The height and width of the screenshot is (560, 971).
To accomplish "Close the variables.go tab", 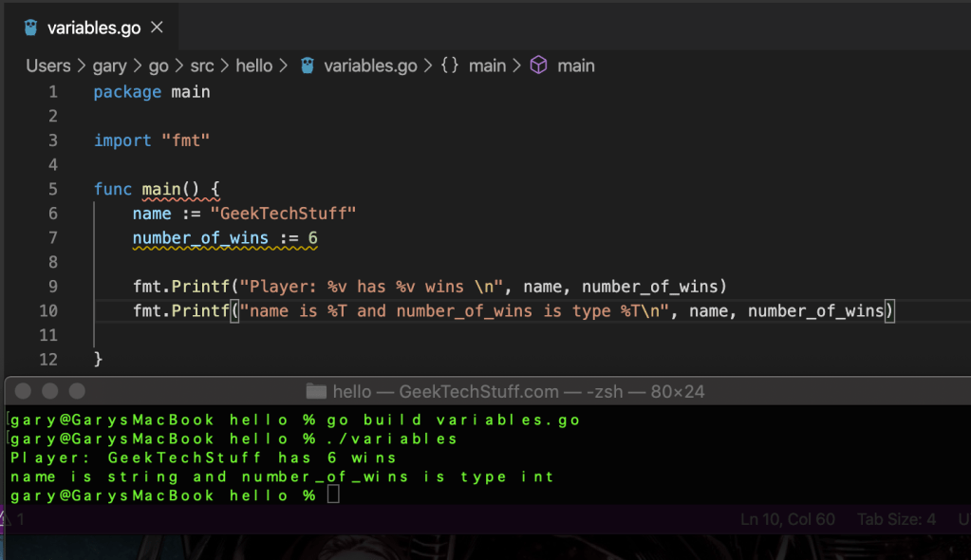I will tap(156, 27).
